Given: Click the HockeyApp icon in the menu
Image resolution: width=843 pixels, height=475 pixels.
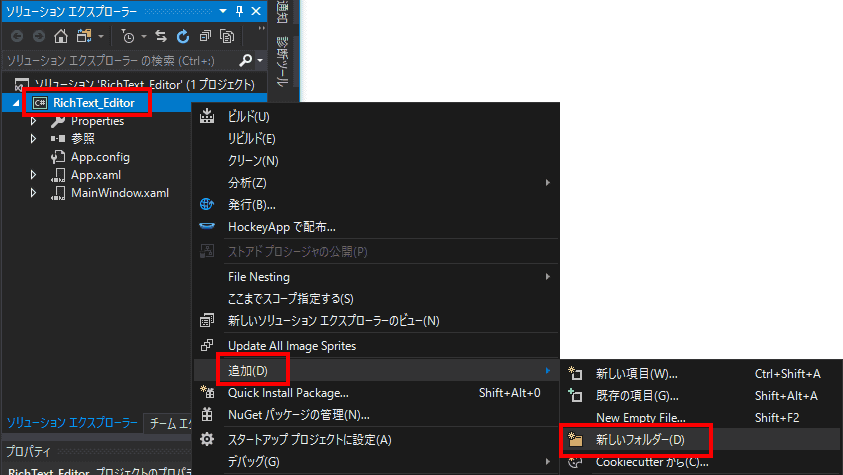Looking at the screenshot, I should pyautogui.click(x=207, y=226).
